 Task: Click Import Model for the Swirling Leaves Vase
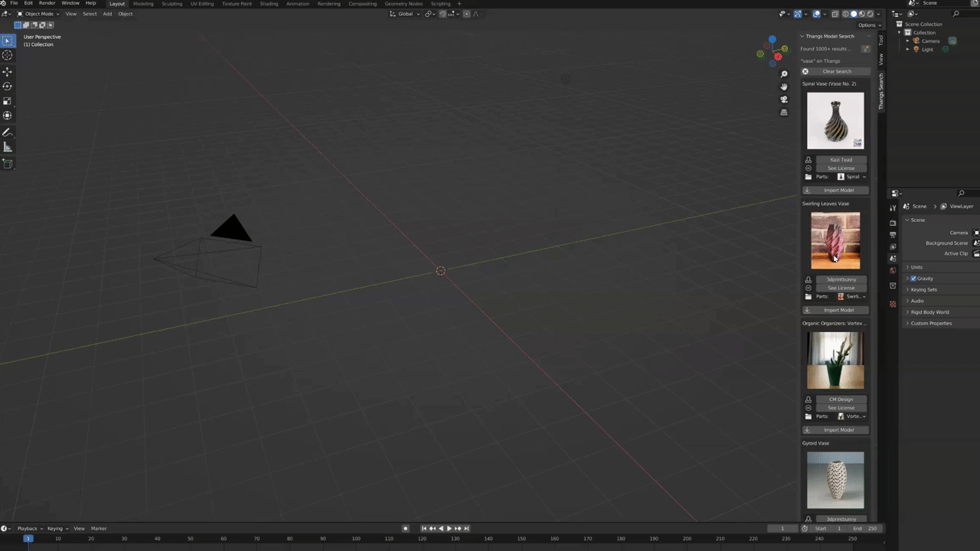[838, 310]
